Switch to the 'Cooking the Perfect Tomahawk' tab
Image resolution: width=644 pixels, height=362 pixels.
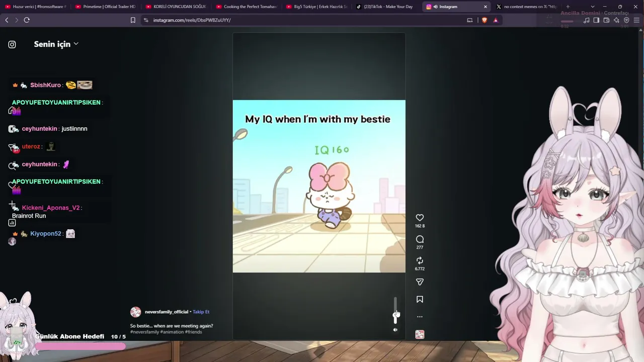[247, 7]
